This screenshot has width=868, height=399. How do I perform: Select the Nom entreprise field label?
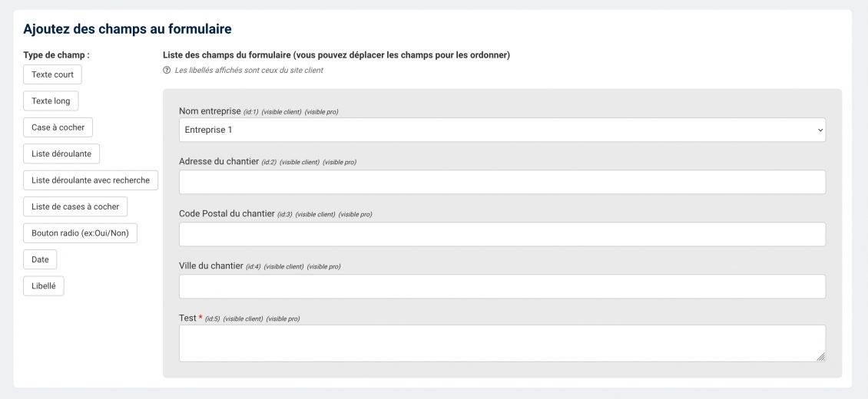point(210,111)
